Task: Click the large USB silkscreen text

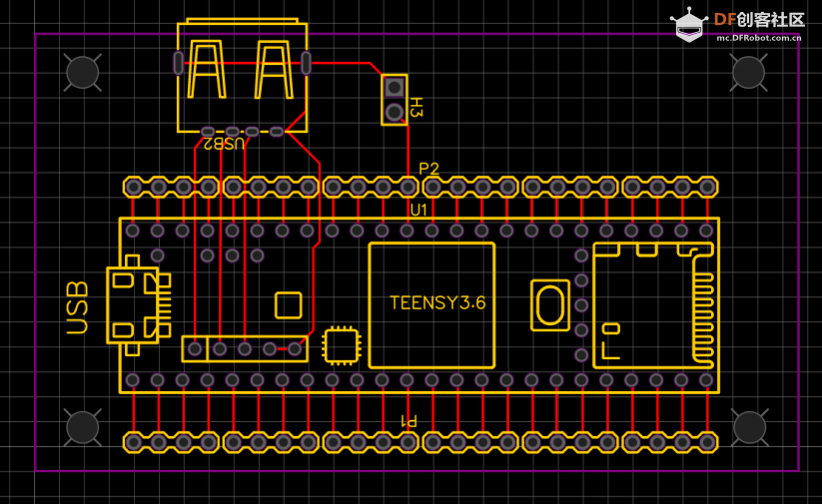Action: pos(78,307)
